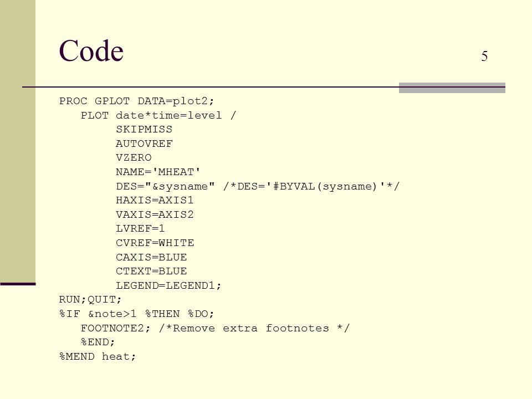
Task: Click the LEGEND=LEGEND1 line
Action: [x=168, y=286]
